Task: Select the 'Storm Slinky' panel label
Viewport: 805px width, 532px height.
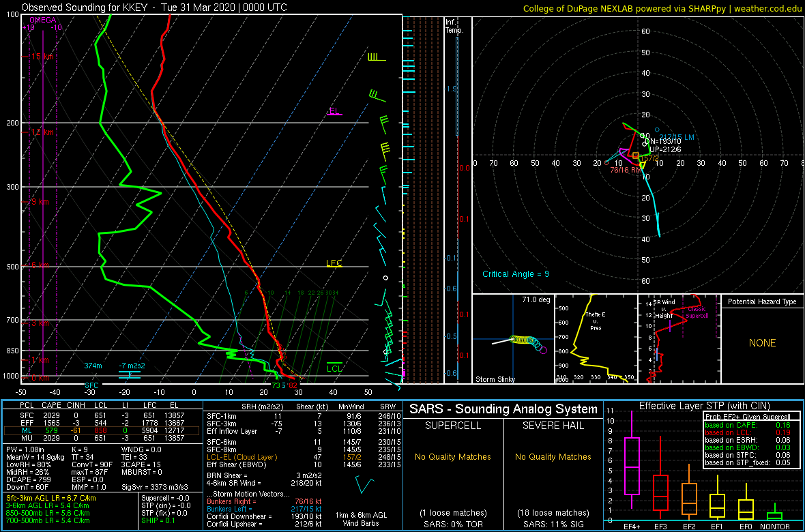Action: 495,379
